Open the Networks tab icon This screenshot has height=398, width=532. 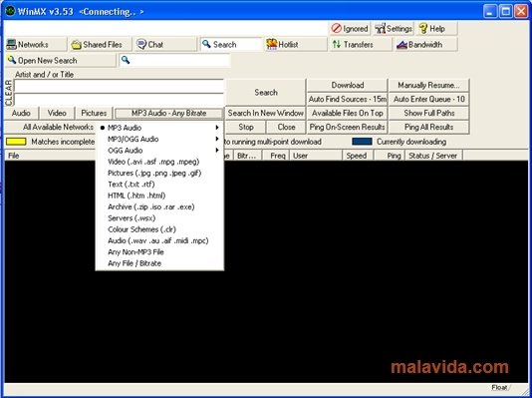tap(11, 45)
